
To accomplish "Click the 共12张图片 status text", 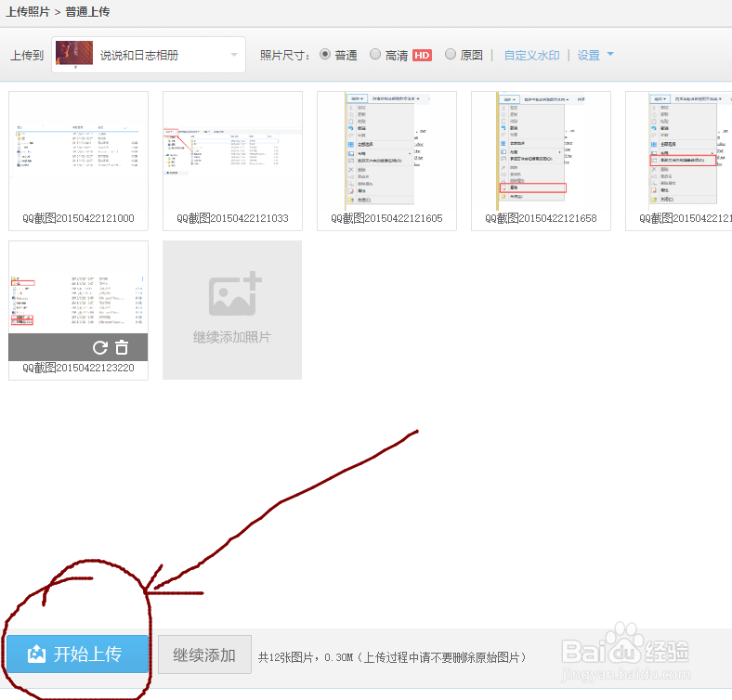I will [392, 657].
